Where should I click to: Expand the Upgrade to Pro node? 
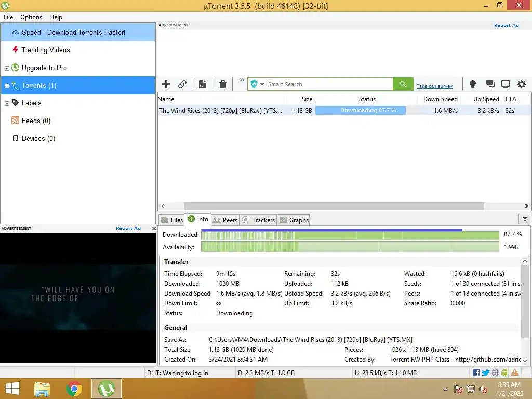7,68
